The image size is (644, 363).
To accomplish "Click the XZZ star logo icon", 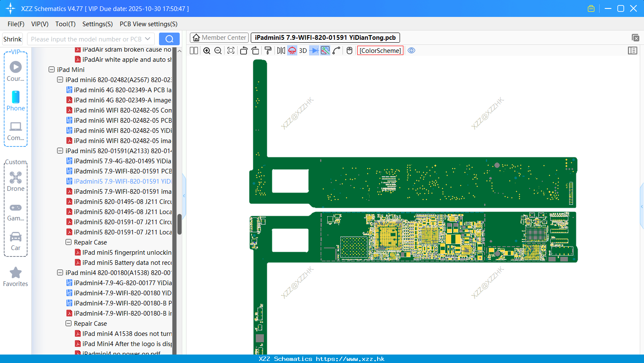I will coord(11,8).
